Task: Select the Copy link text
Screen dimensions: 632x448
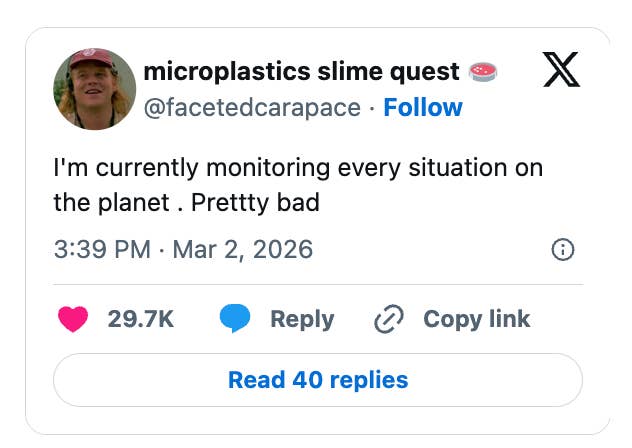Action: pos(476,319)
